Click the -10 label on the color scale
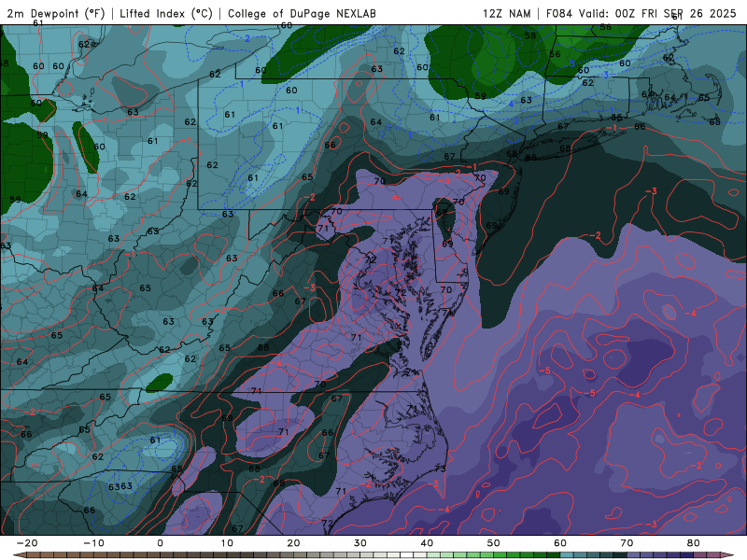 click(93, 543)
